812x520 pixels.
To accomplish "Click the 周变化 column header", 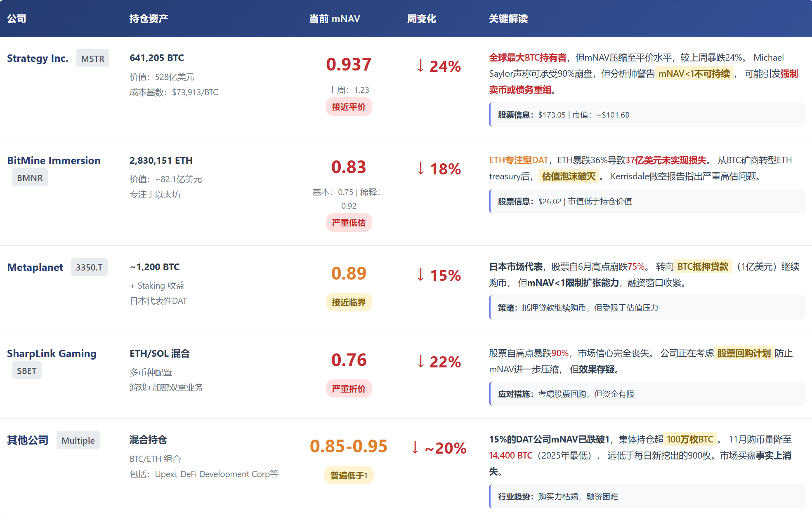I will click(x=421, y=19).
